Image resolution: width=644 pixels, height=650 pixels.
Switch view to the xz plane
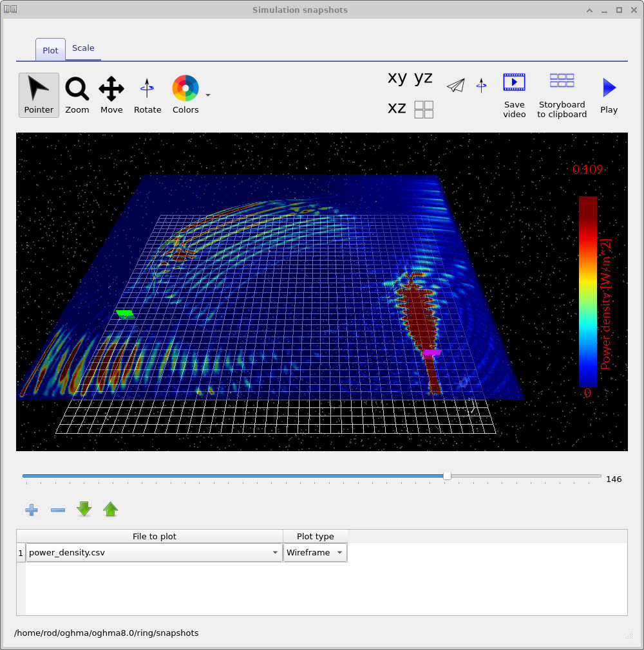point(396,108)
